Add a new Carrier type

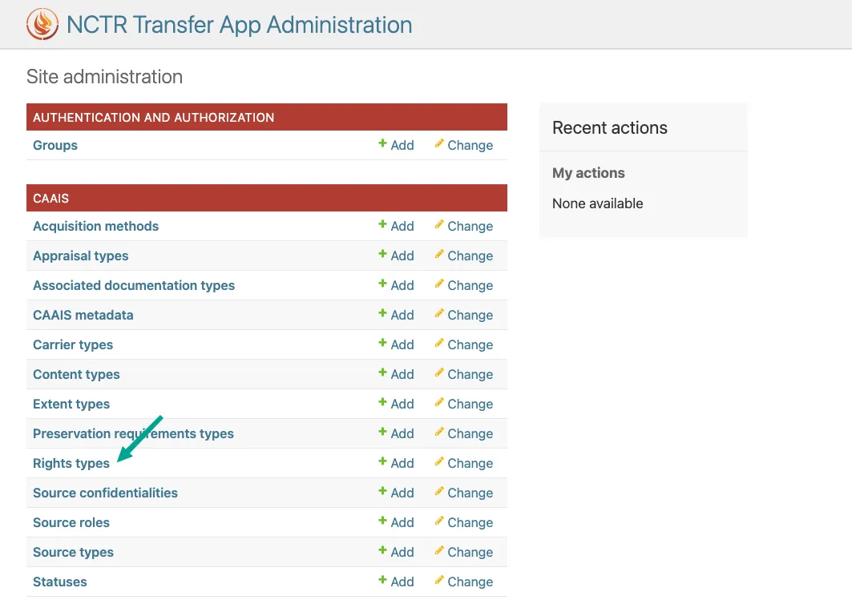(x=402, y=345)
